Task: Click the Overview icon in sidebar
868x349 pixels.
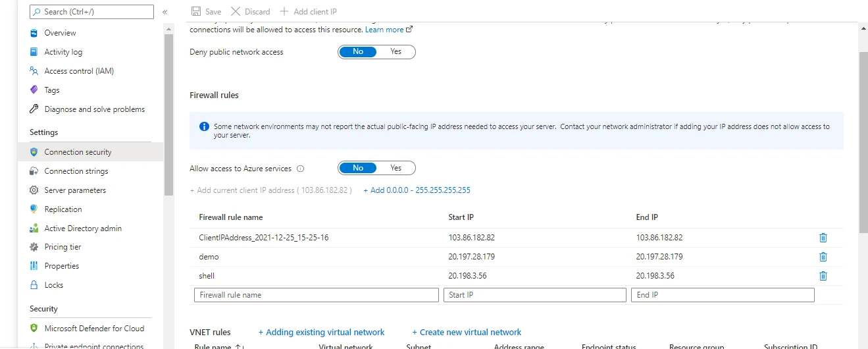Action: pyautogui.click(x=34, y=33)
